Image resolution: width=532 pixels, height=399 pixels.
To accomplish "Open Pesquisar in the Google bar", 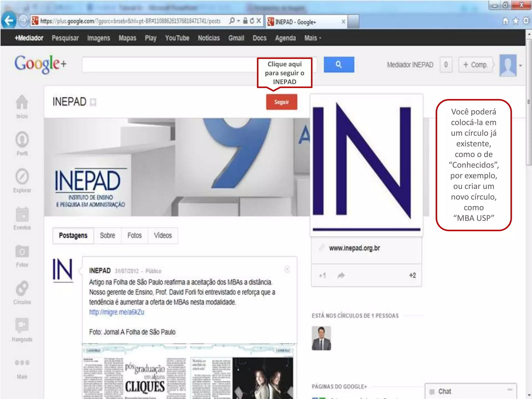I will (x=65, y=38).
